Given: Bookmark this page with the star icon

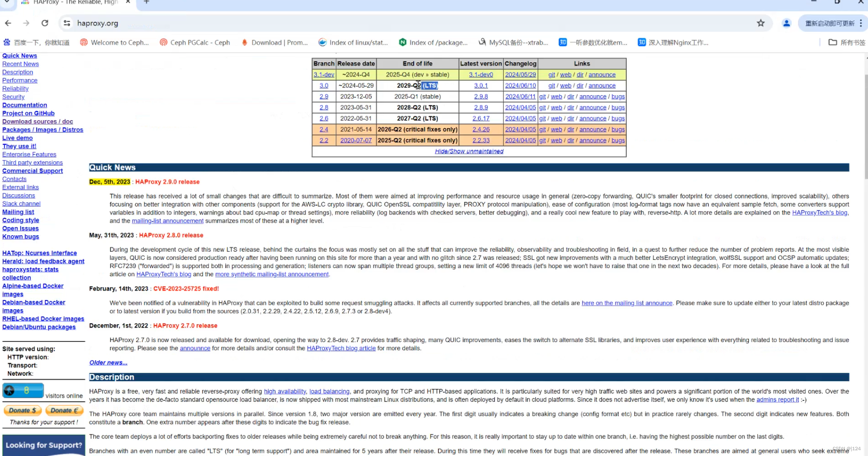Looking at the screenshot, I should click(761, 23).
